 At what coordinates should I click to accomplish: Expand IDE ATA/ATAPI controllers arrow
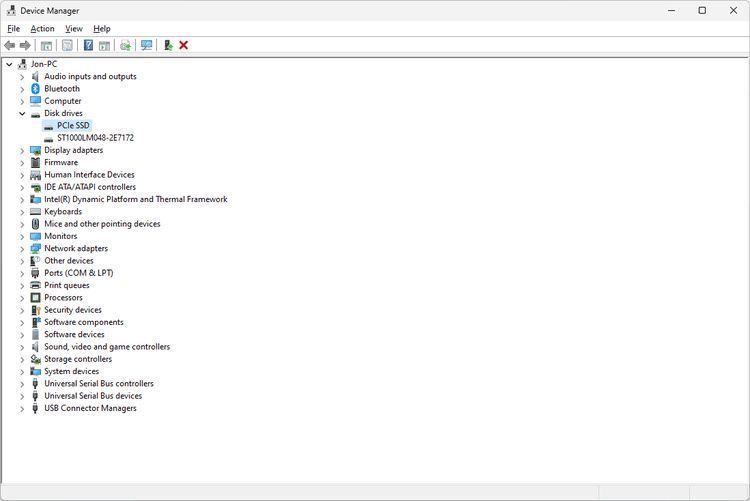click(x=22, y=187)
